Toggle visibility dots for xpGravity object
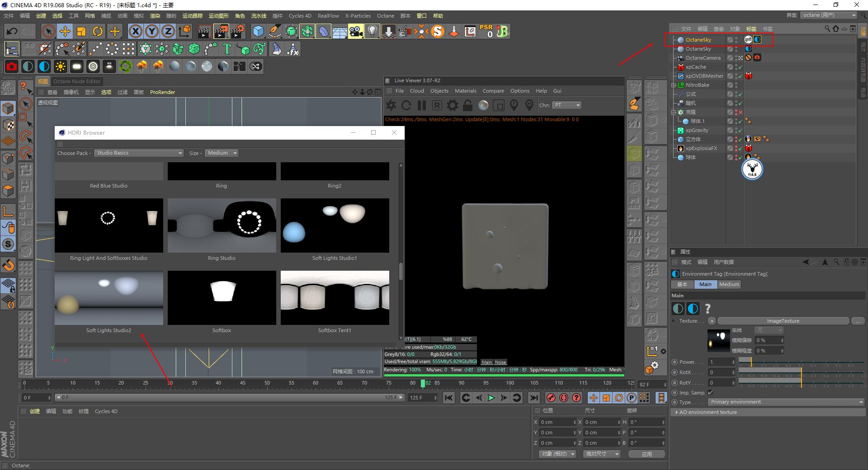The height and width of the screenshot is (470, 868). 736,130
